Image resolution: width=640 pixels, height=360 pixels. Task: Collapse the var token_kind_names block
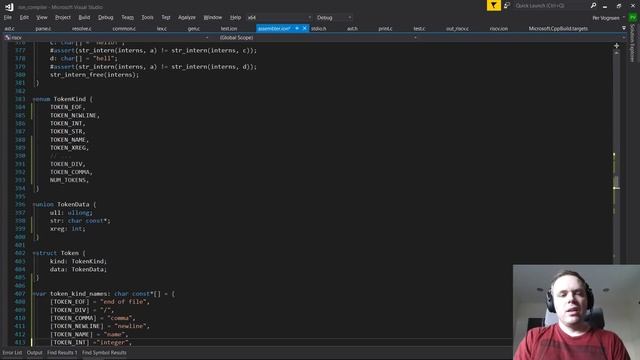click(34, 294)
